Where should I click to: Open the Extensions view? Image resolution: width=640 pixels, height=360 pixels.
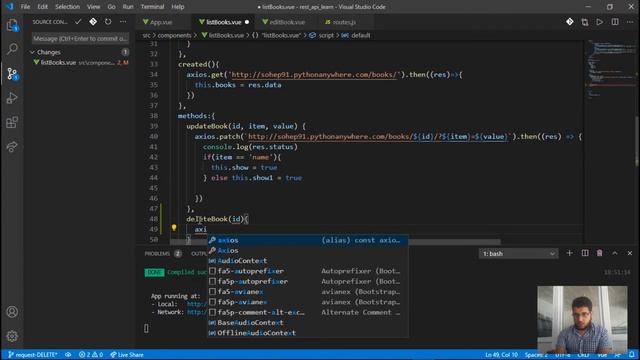click(12, 122)
